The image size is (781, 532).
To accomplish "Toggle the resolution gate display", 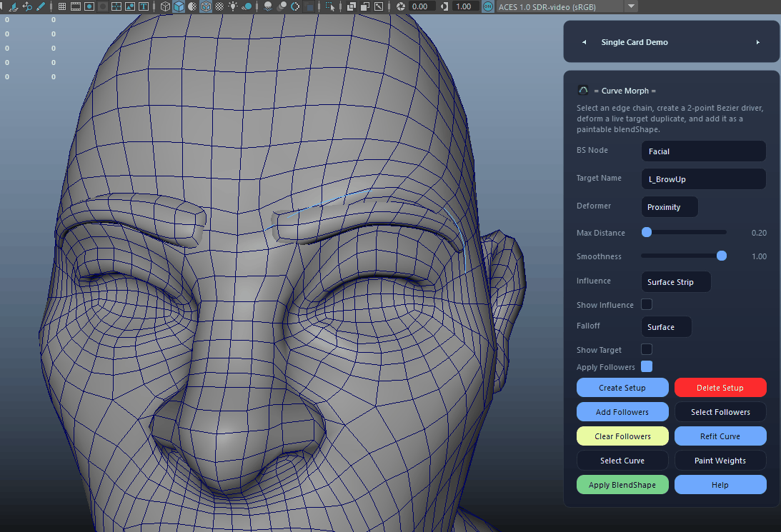I will point(89,6).
